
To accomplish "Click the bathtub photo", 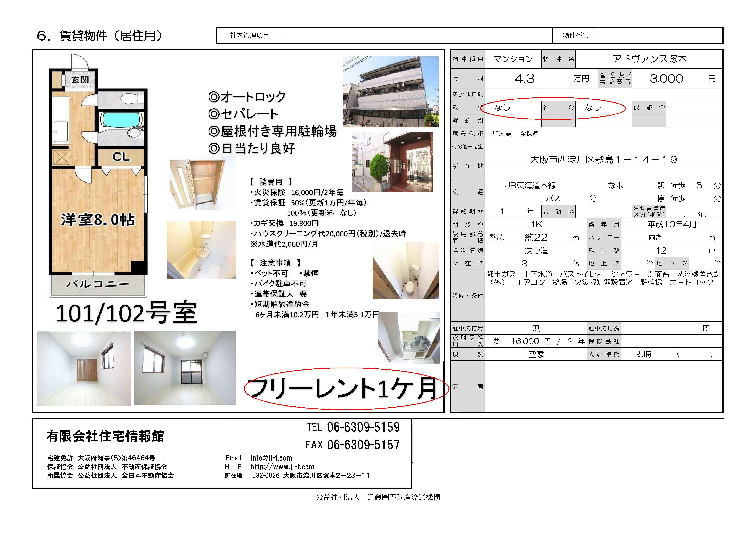I will [x=201, y=250].
